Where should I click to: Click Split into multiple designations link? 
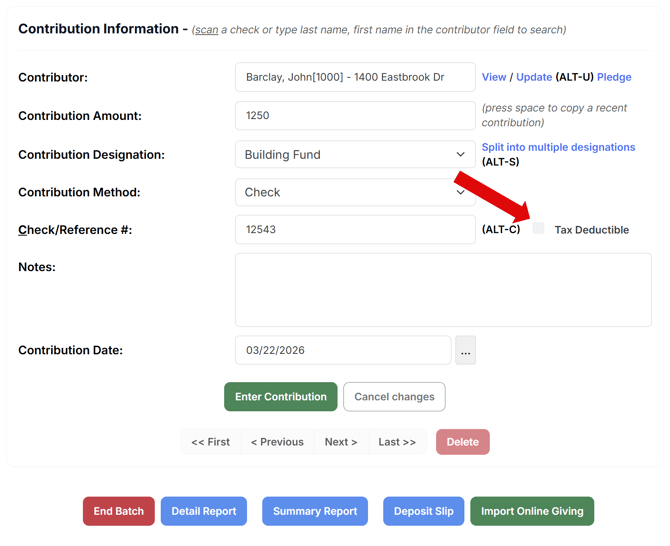[558, 147]
